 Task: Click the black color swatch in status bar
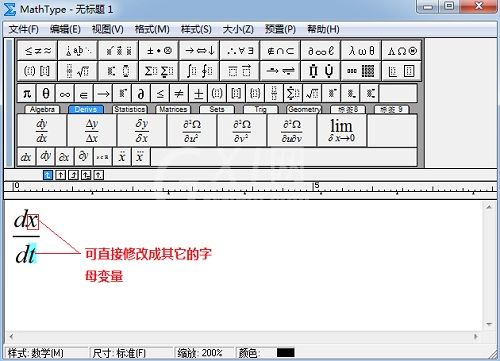tap(286, 353)
